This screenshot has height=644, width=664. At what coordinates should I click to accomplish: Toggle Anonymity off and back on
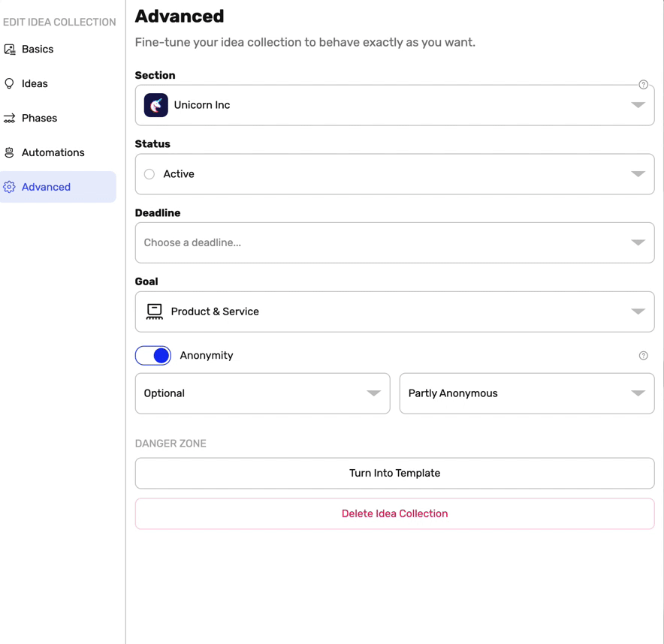coord(153,356)
